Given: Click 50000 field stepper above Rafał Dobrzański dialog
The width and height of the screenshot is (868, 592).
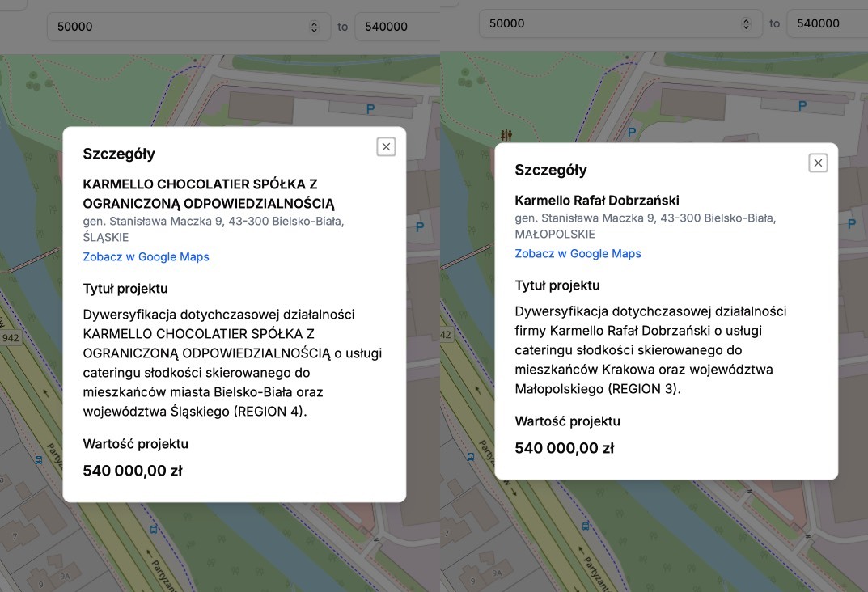Looking at the screenshot, I should point(746,23).
